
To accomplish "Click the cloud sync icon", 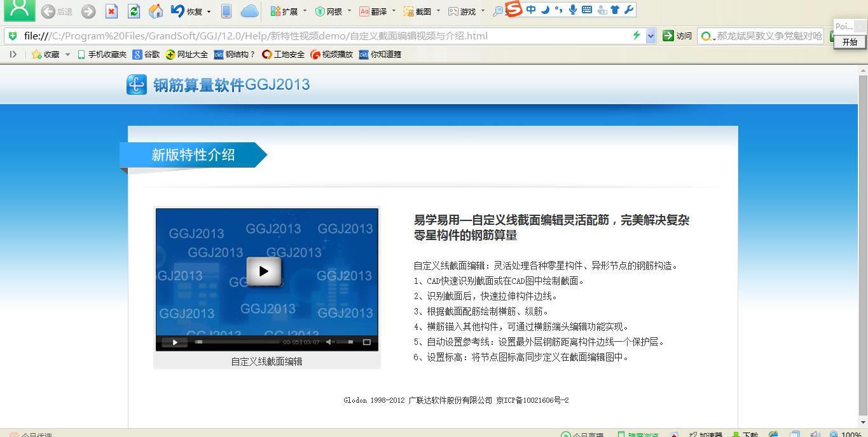I will tap(250, 11).
